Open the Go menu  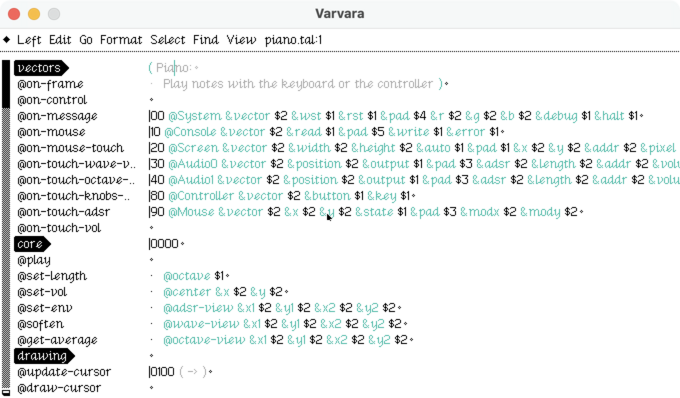(x=86, y=40)
